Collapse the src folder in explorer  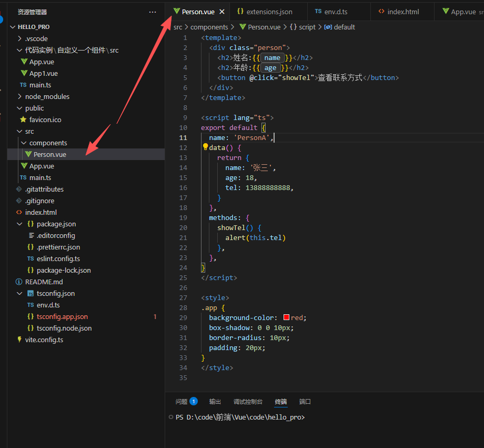pos(19,131)
